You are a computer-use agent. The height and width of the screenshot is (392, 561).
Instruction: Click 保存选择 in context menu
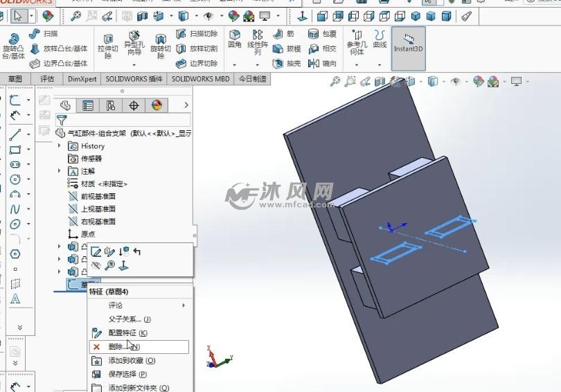click(139, 375)
